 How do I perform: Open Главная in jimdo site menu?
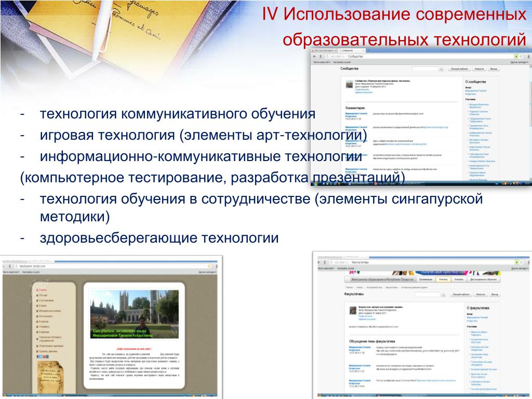42,290
